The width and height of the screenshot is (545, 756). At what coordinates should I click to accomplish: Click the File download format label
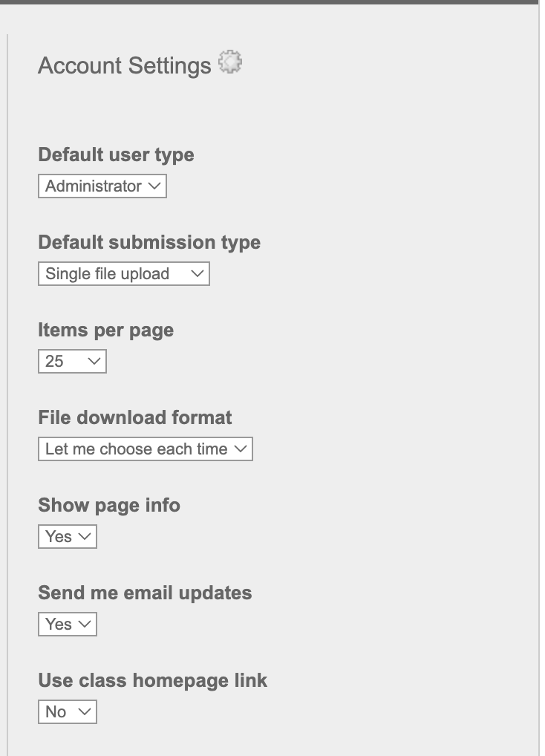pyautogui.click(x=134, y=418)
